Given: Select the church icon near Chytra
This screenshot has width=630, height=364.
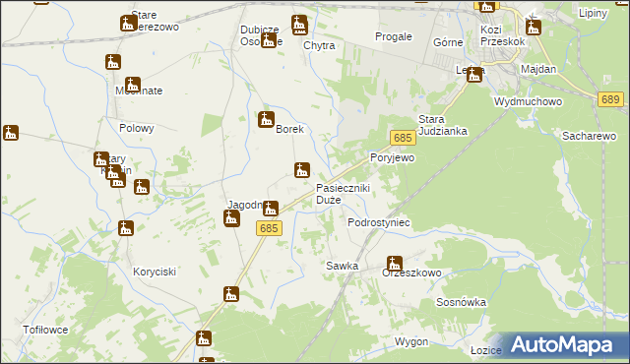Looking at the screenshot, I should [299, 25].
